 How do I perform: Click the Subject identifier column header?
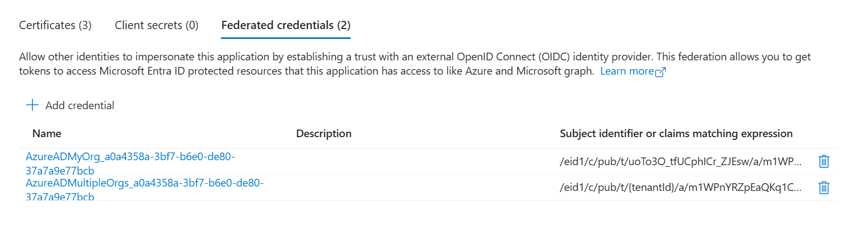pos(676,133)
